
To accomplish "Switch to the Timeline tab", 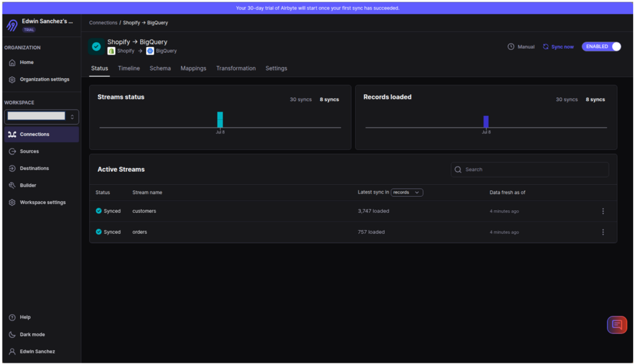I will 129,68.
